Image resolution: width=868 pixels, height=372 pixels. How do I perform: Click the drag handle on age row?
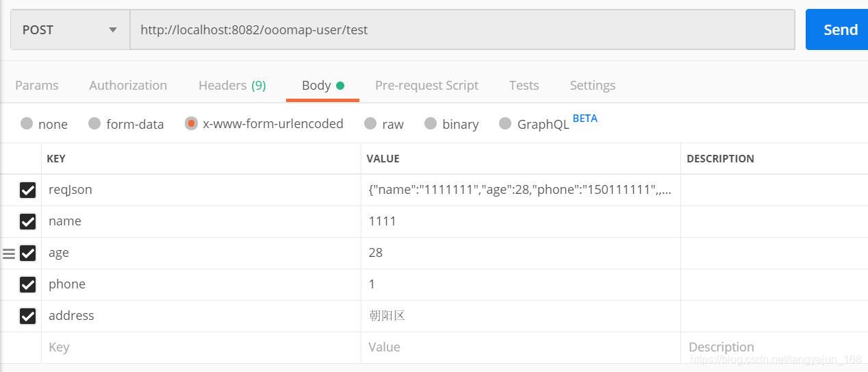pyautogui.click(x=9, y=253)
